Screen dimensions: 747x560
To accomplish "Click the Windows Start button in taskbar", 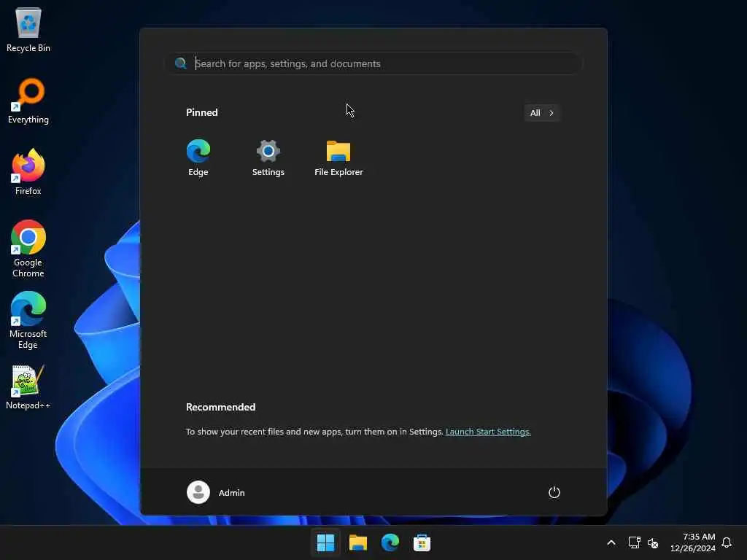I will [326, 542].
